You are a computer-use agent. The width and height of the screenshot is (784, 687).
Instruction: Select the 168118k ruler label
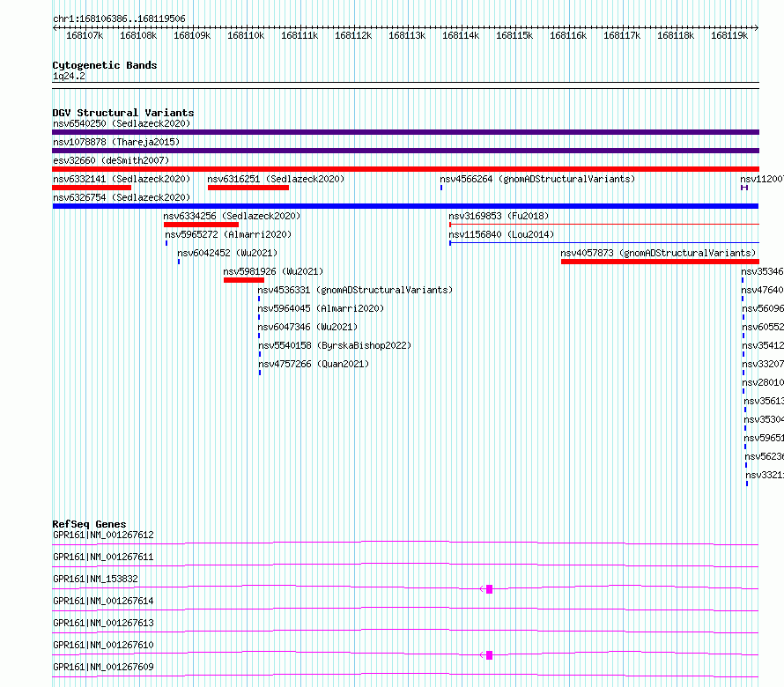676,35
